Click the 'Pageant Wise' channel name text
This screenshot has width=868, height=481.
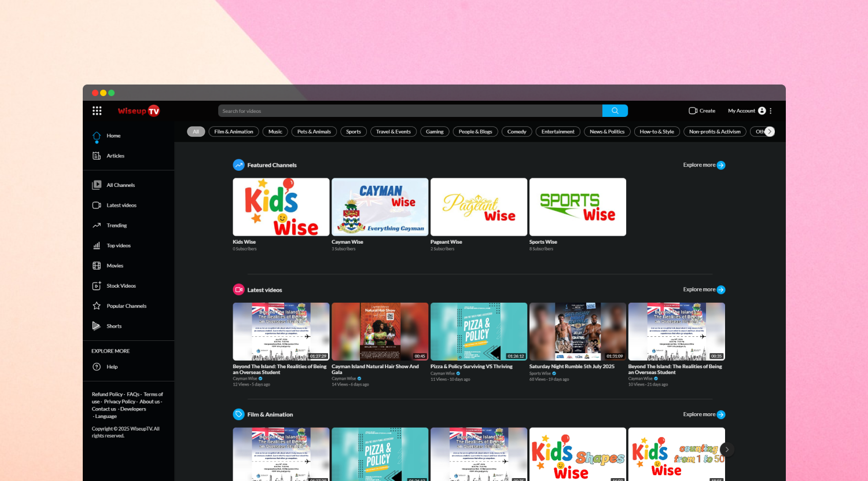coord(446,242)
